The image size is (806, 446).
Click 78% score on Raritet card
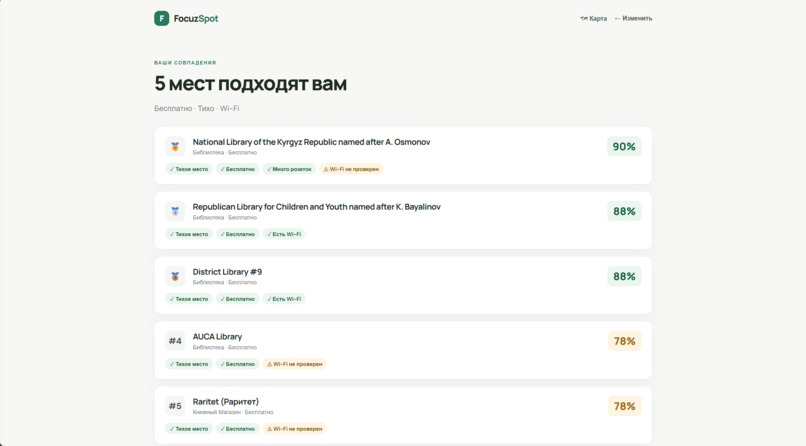click(x=624, y=406)
